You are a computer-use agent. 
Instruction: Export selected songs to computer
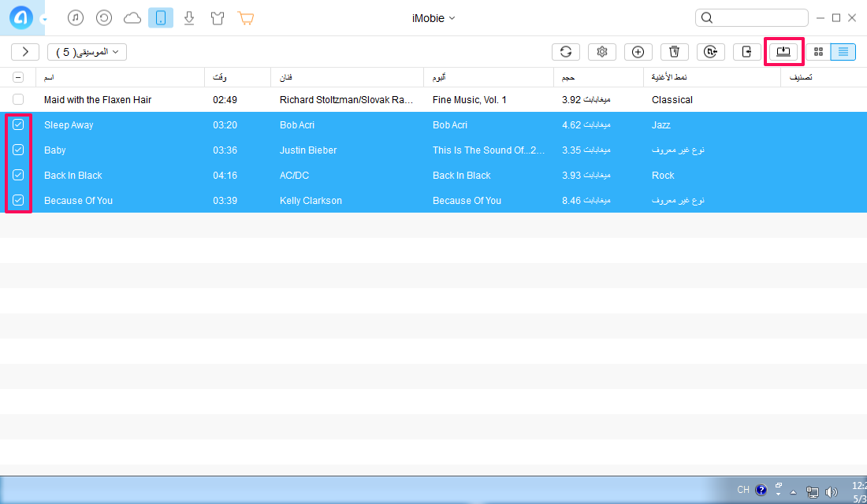(x=783, y=52)
